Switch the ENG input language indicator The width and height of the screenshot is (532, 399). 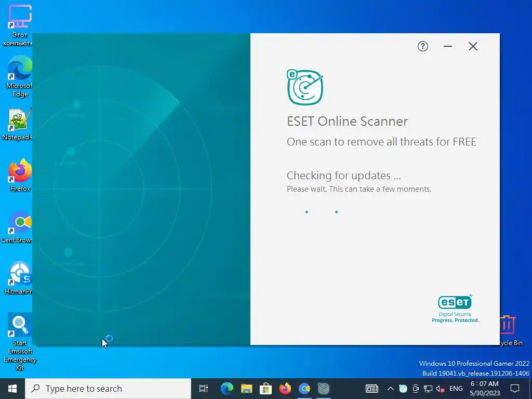click(x=456, y=389)
